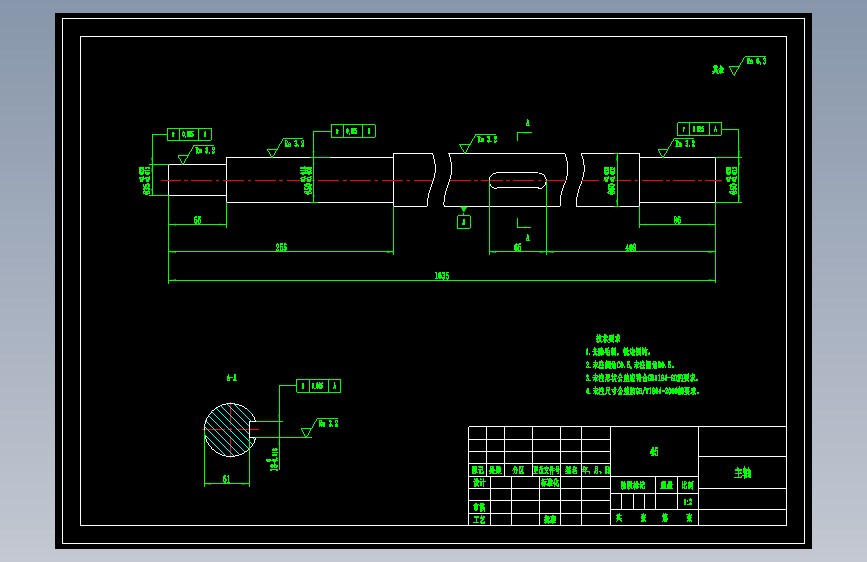Viewport: 867px width, 562px height.
Task: Click the 工艺 row label
Action: pos(479,519)
